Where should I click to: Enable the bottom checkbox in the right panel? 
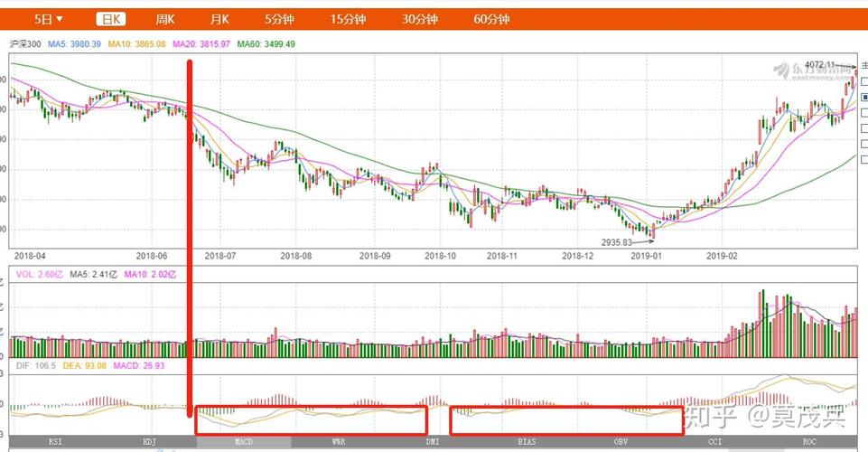point(864,159)
